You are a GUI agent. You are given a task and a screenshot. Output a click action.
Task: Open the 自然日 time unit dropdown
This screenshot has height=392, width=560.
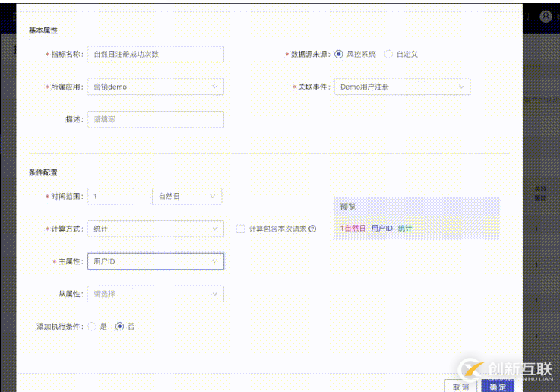click(187, 196)
